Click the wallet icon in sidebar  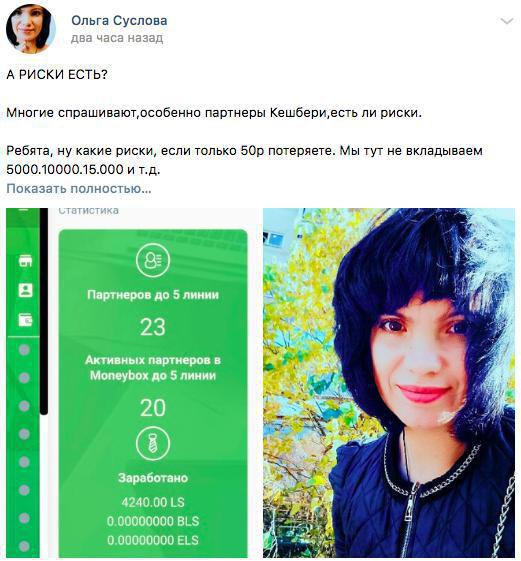(x=25, y=319)
